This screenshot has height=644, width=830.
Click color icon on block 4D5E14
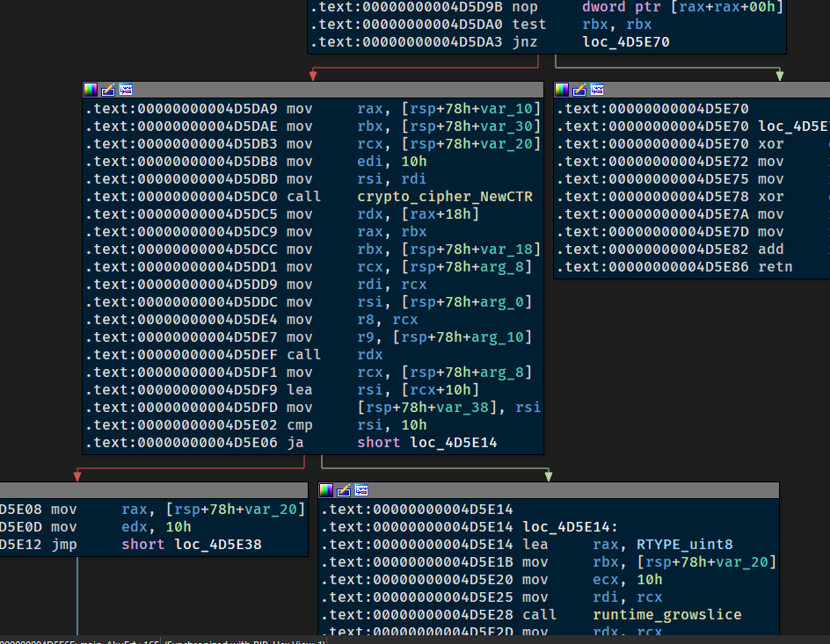[326, 490]
